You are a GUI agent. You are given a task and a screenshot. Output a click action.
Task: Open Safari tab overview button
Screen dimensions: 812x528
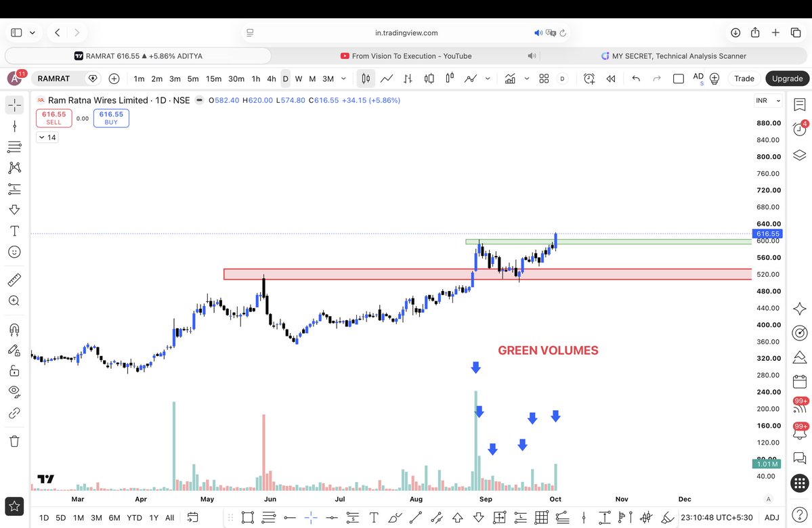click(x=796, y=32)
